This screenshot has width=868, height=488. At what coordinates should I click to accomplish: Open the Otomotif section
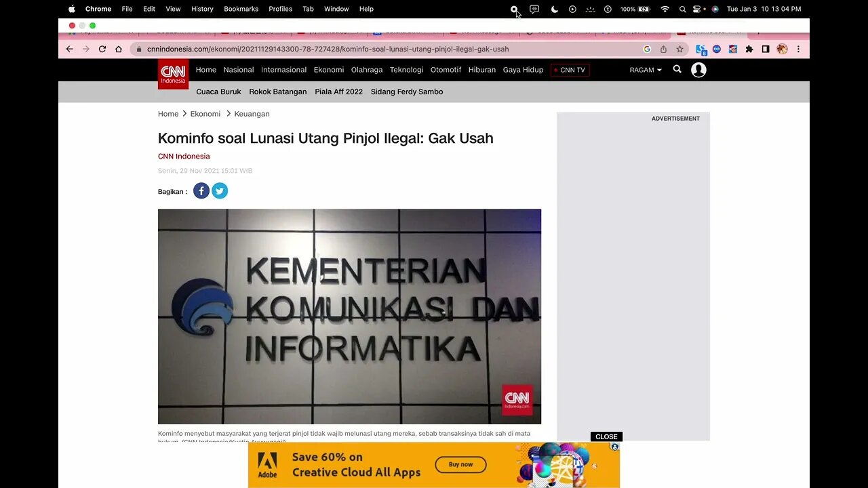[x=446, y=70]
